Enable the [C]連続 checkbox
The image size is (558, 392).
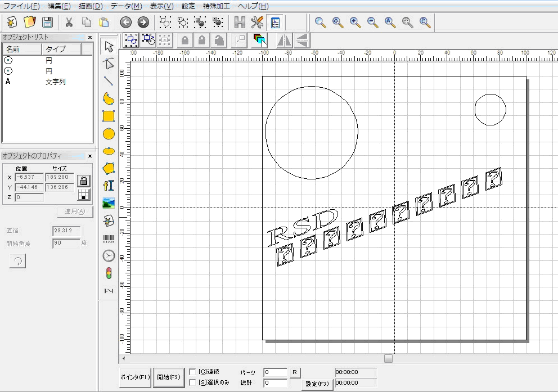(193, 372)
